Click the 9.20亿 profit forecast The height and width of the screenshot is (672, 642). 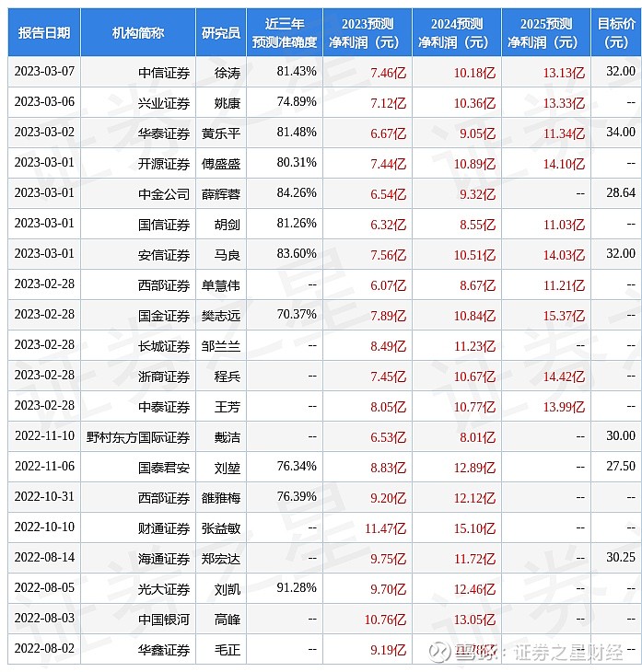388,498
